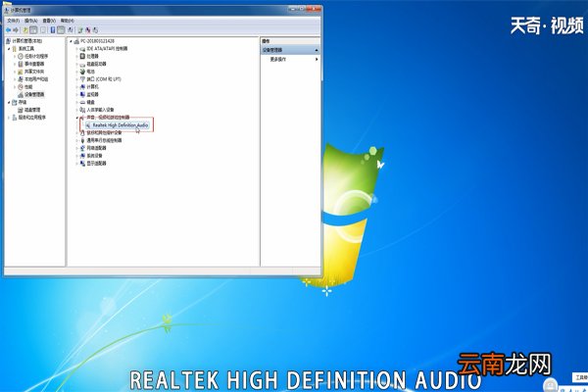Click the 鼠标和其他指针设备 mouse icon
This screenshot has width=588, height=392.
pos(82,133)
